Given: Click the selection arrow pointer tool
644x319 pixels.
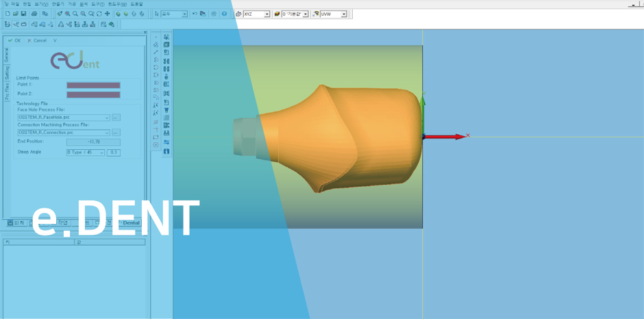Looking at the screenshot, I should (157, 14).
